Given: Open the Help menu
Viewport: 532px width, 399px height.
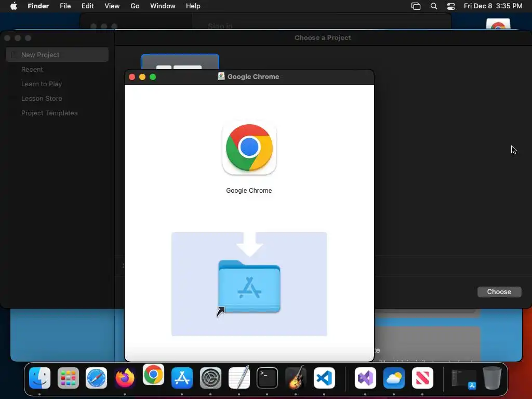Looking at the screenshot, I should click(193, 6).
